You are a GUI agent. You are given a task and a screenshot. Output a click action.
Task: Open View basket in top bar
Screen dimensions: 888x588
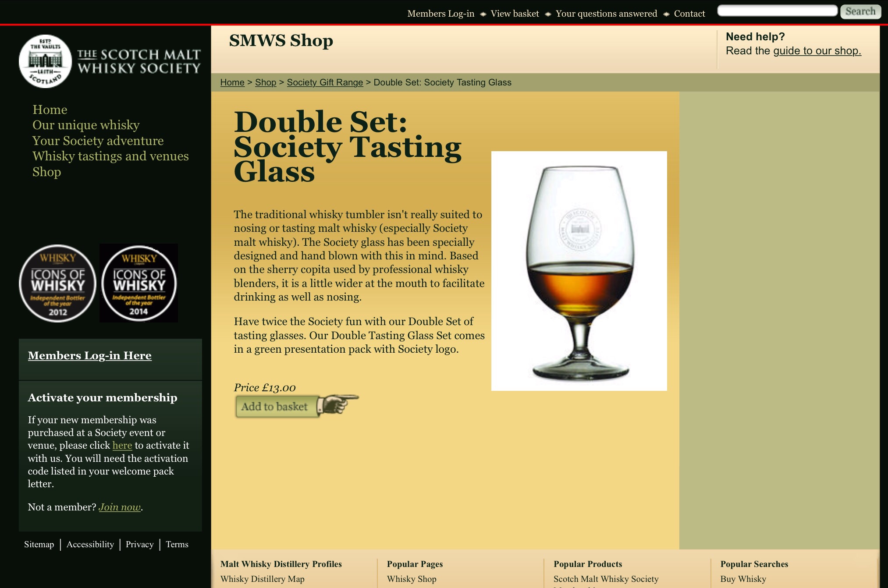[x=515, y=14]
